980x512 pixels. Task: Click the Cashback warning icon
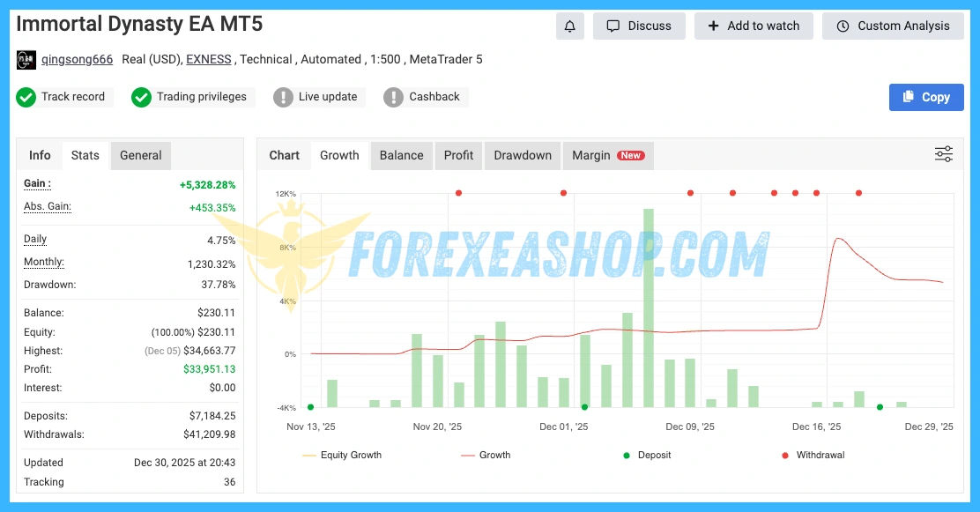pos(393,97)
